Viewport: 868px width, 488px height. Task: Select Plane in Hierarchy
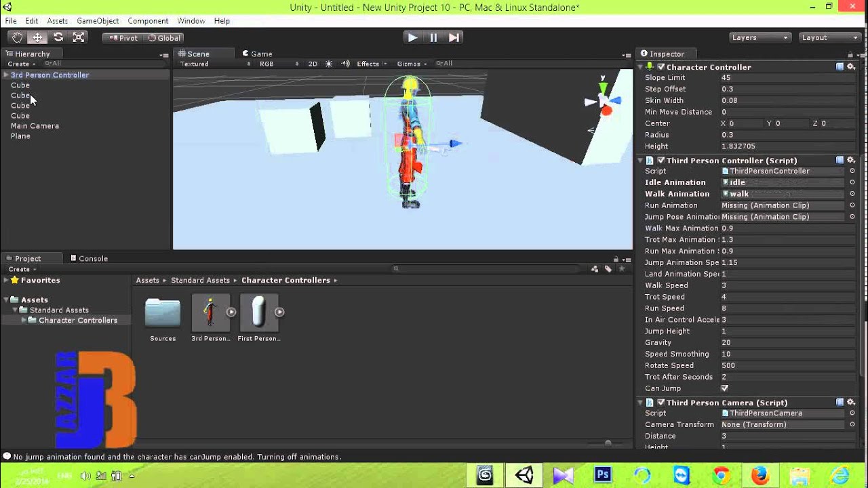pyautogui.click(x=20, y=136)
